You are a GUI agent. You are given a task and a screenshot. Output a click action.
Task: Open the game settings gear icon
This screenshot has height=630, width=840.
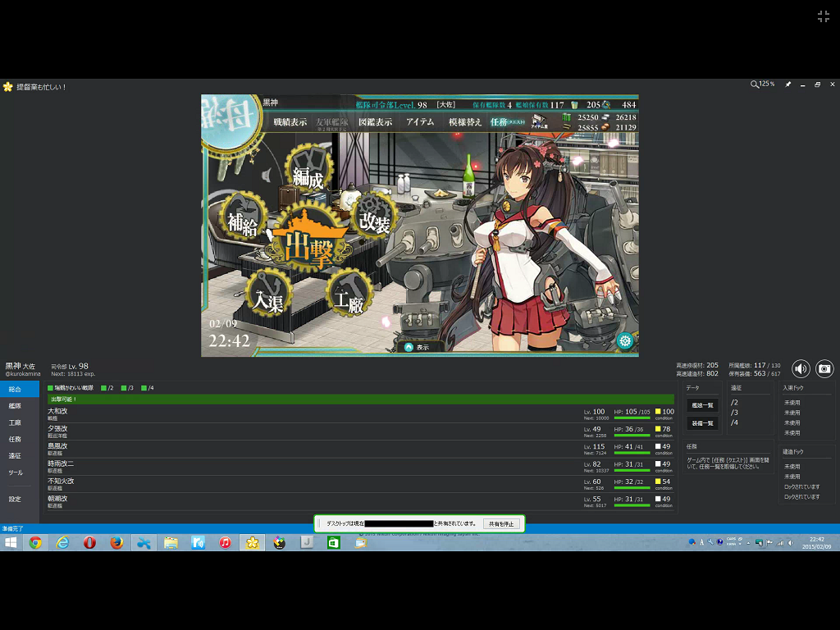click(x=624, y=340)
